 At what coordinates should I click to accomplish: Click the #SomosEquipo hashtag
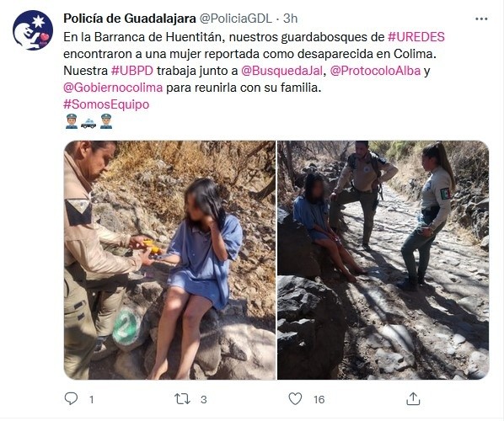tap(106, 104)
